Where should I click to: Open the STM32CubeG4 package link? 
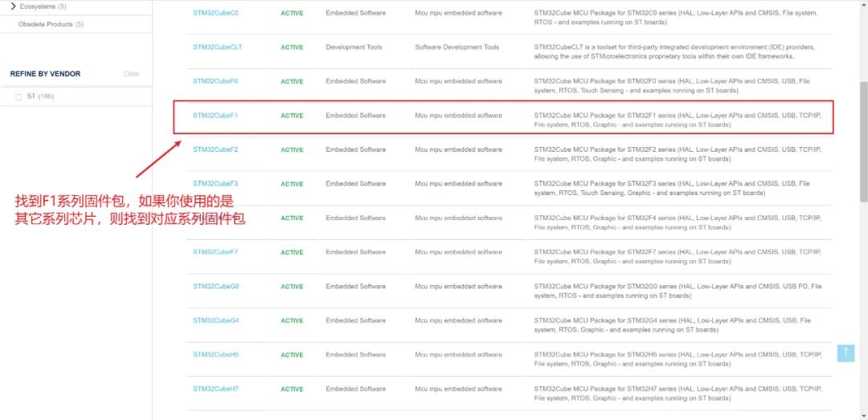pos(216,320)
